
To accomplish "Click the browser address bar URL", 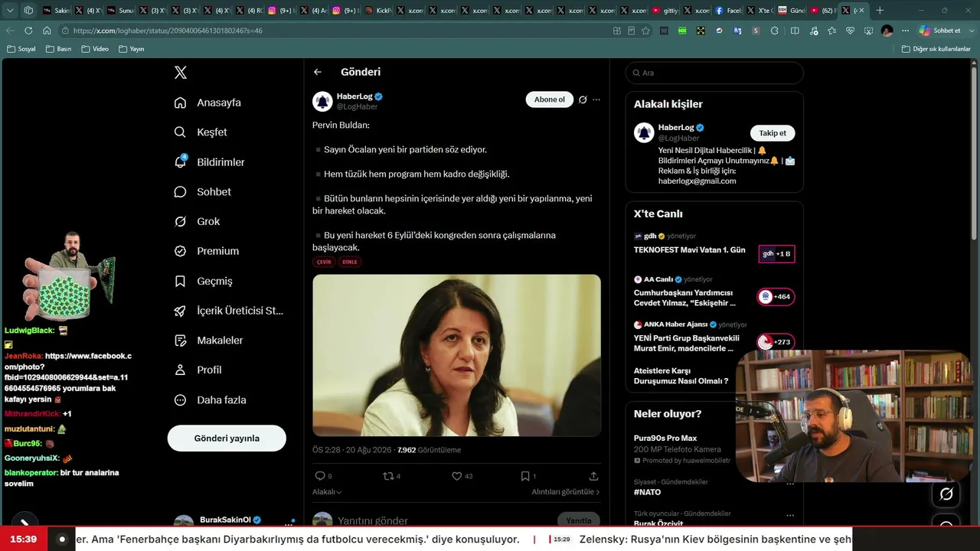I will click(x=168, y=31).
